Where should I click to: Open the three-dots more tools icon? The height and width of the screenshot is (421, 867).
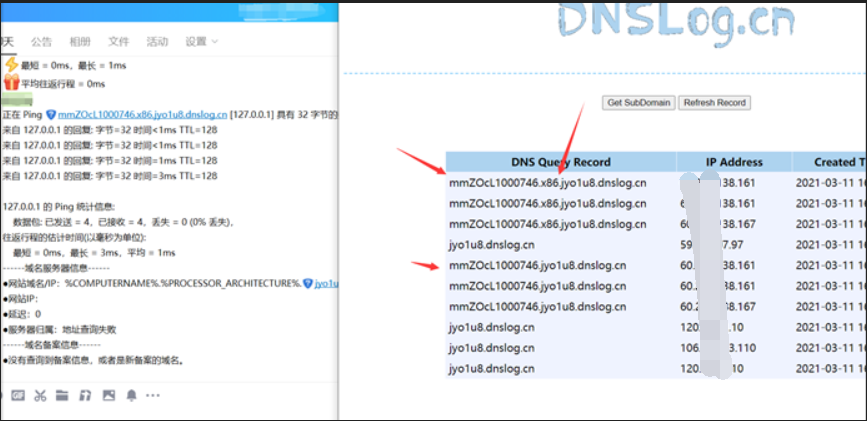(154, 395)
